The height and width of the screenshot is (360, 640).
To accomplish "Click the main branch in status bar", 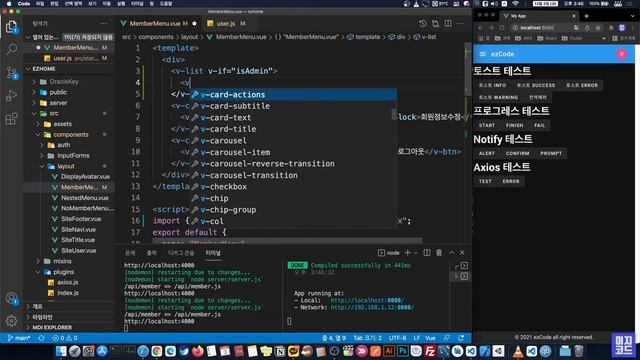I will tap(19, 338).
